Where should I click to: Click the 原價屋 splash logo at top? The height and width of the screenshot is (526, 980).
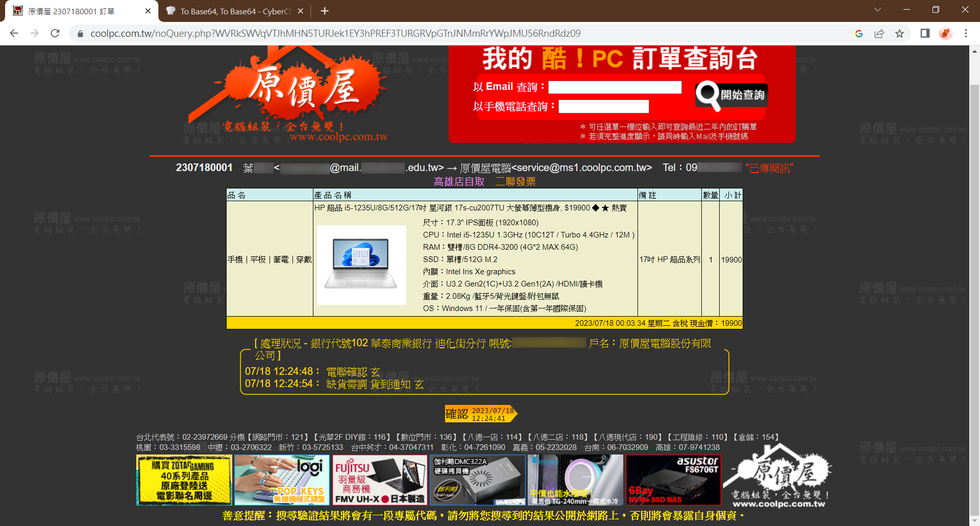(x=288, y=93)
